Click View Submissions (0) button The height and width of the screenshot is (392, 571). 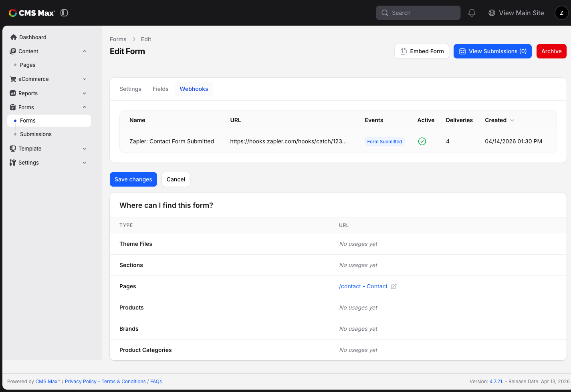(x=492, y=51)
